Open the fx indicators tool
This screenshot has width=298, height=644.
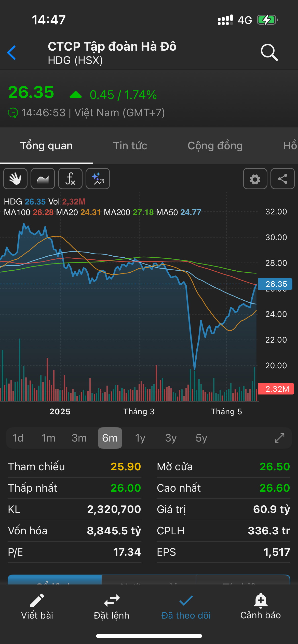(x=70, y=179)
